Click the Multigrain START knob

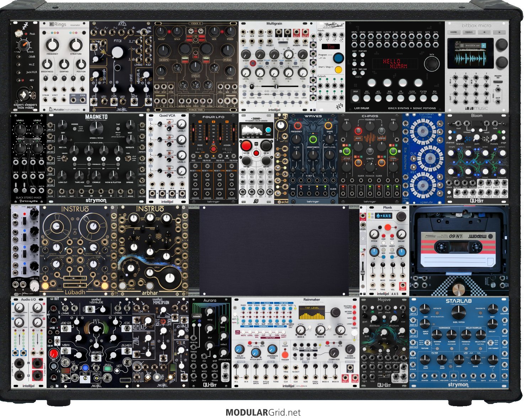(x=246, y=54)
